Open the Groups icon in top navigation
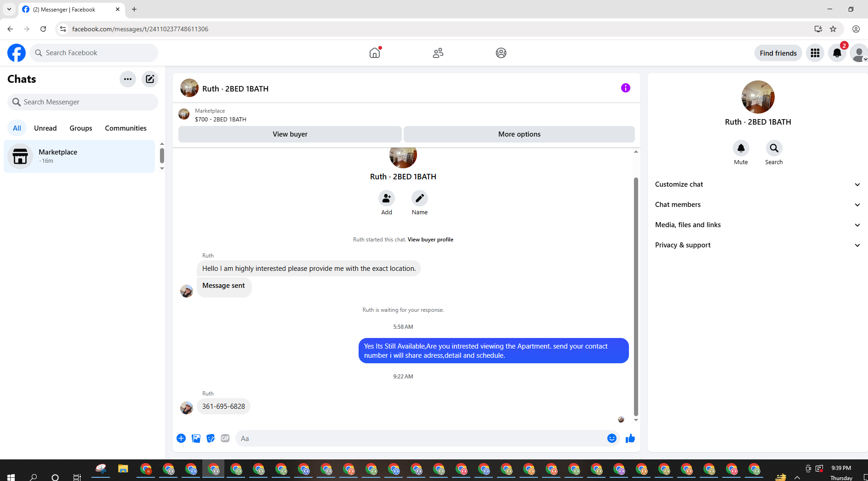The image size is (868, 481). pyautogui.click(x=501, y=53)
